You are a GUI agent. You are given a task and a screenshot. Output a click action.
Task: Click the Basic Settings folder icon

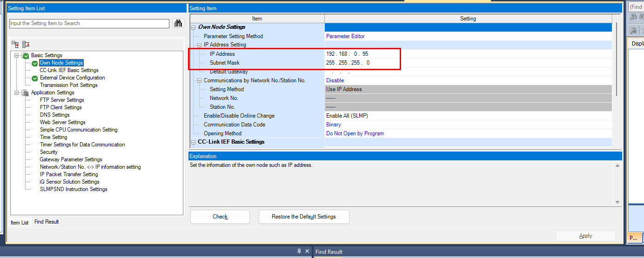26,56
